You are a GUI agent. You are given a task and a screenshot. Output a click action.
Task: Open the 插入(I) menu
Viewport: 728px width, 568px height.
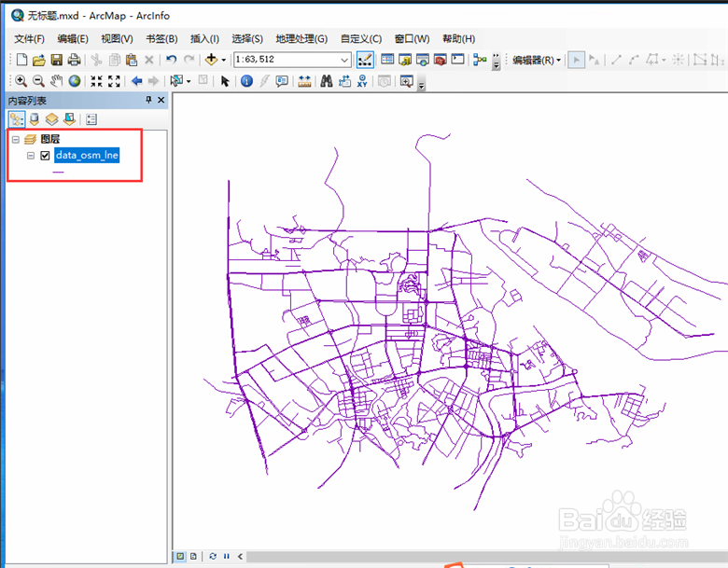click(x=204, y=38)
